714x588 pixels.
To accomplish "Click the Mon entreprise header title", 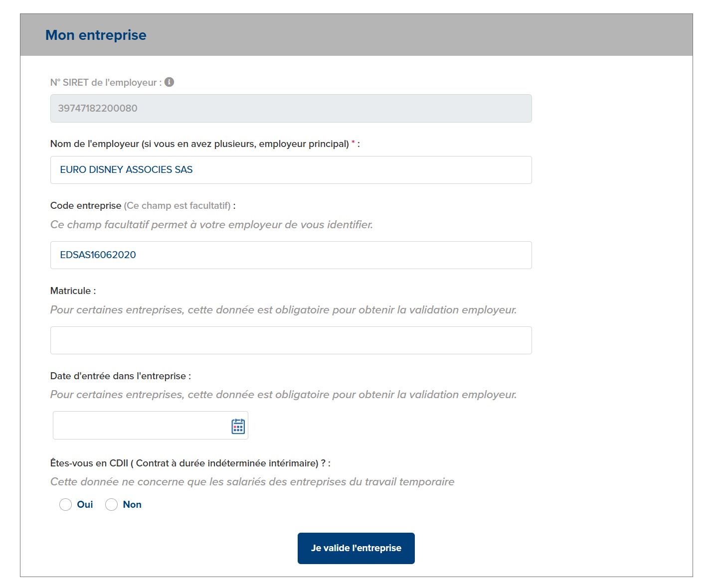I will 96,35.
